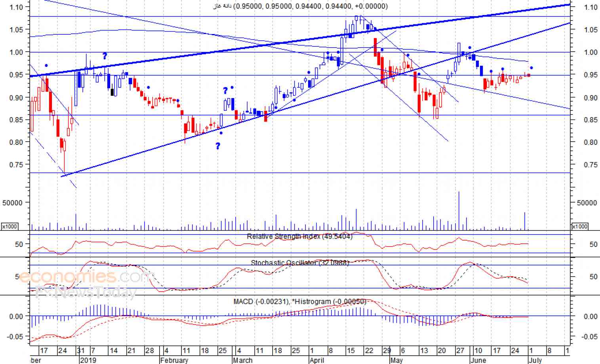Select the right "50" label of the Stochastic panel
600x364 pixels.
pos(593,277)
